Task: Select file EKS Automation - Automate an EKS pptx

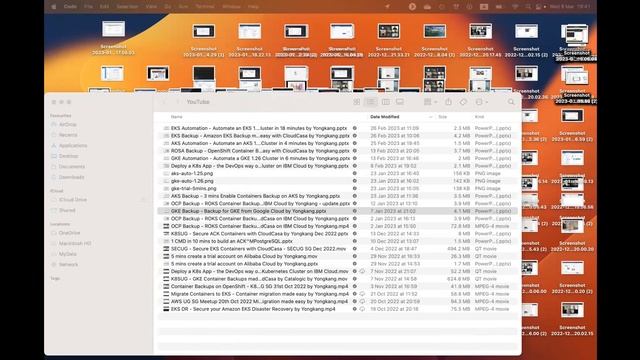Action: [337, 128]
